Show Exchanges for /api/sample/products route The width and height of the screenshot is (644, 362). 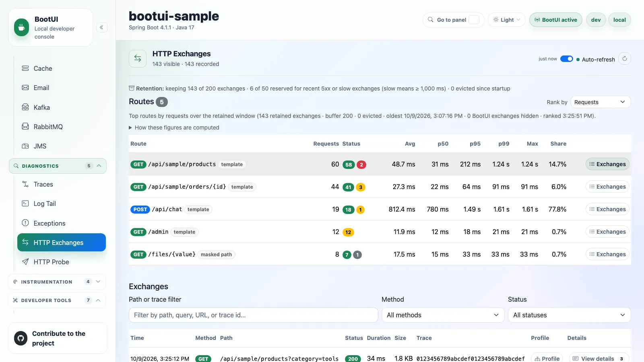point(607,164)
